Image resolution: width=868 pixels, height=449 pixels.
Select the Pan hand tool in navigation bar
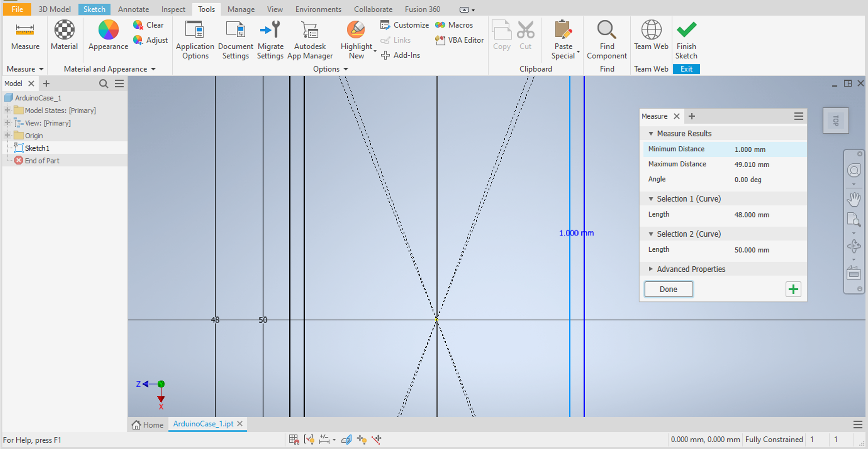853,199
